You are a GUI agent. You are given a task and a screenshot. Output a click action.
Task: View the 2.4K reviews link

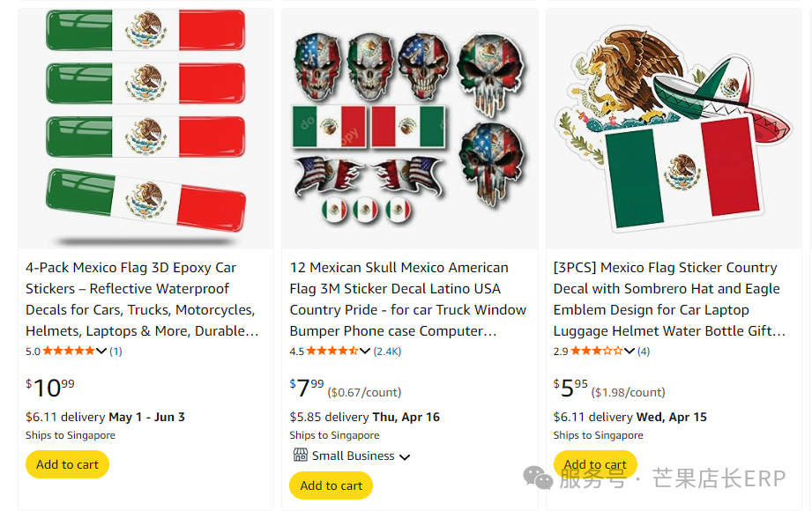point(388,352)
